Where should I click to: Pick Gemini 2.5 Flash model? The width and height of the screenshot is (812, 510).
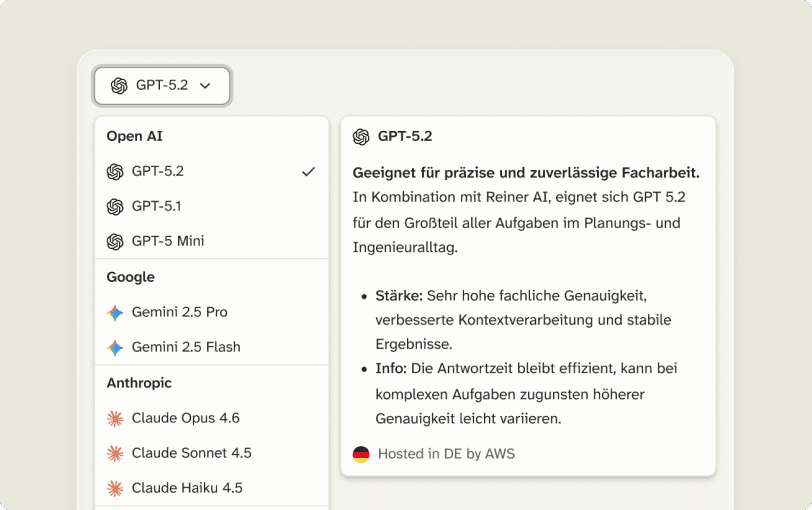tap(186, 347)
